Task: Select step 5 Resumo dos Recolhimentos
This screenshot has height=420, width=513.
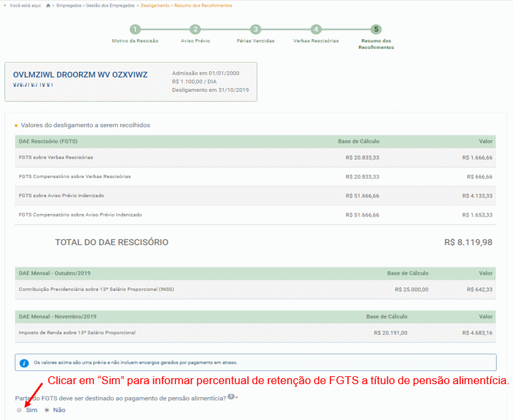Action: [x=376, y=29]
